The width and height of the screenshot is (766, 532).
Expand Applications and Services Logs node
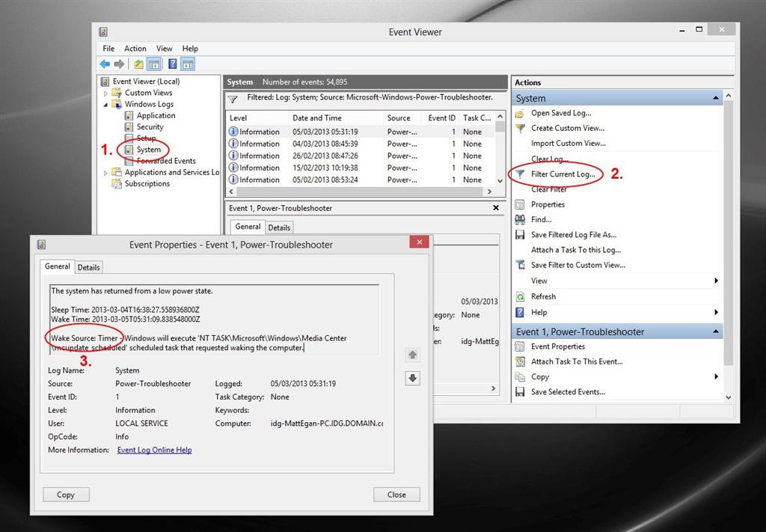point(105,172)
